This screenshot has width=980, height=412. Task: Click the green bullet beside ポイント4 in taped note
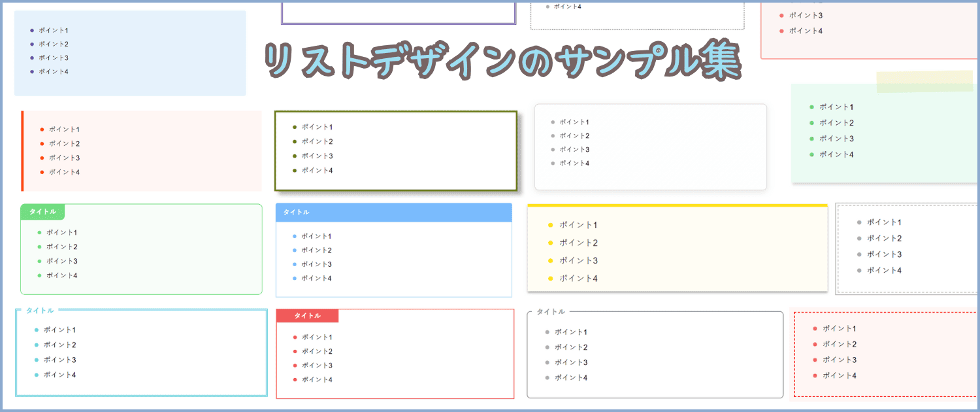pos(811,154)
